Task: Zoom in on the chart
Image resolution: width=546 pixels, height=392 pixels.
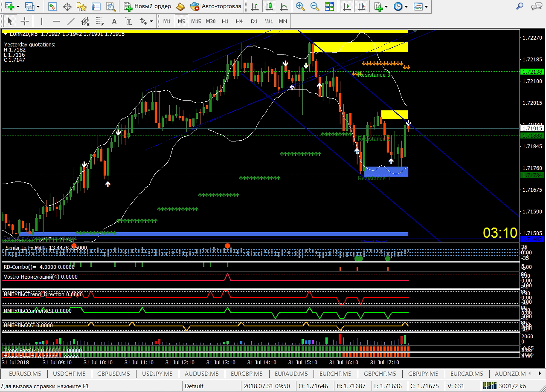Action: click(x=300, y=6)
